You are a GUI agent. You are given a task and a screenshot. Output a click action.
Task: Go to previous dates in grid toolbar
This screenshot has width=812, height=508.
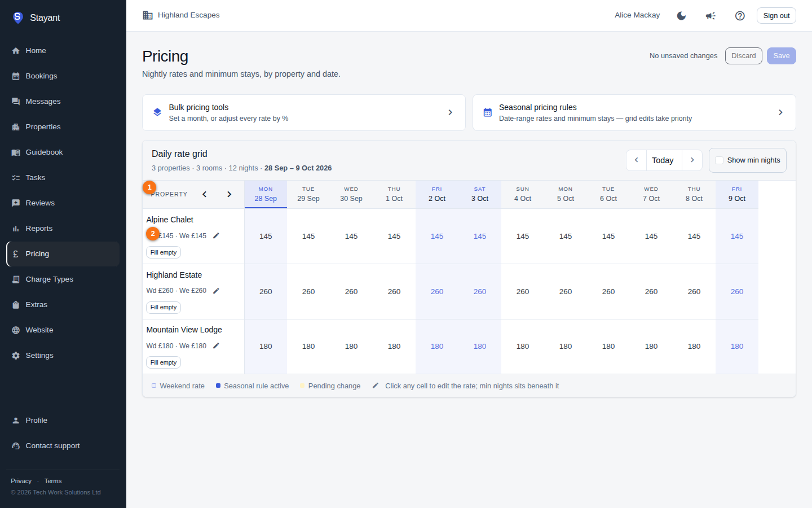click(x=637, y=160)
